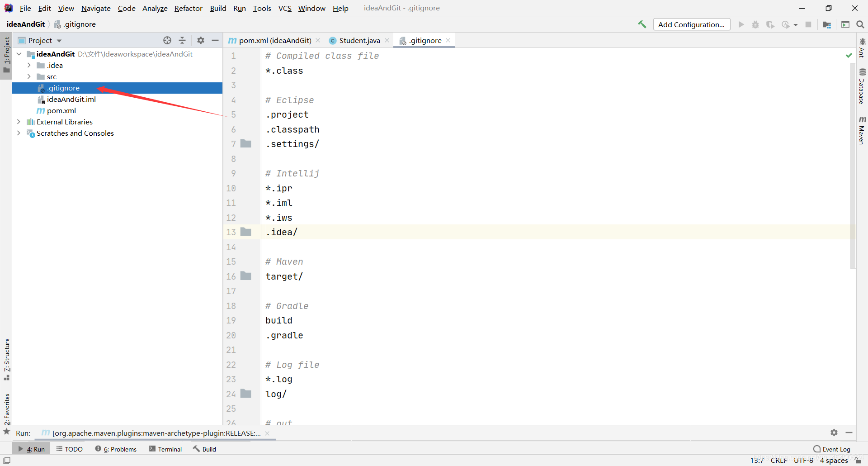Click ideaAndGit breadcrumb in navigation bar
The width and height of the screenshot is (868, 466).
point(26,24)
